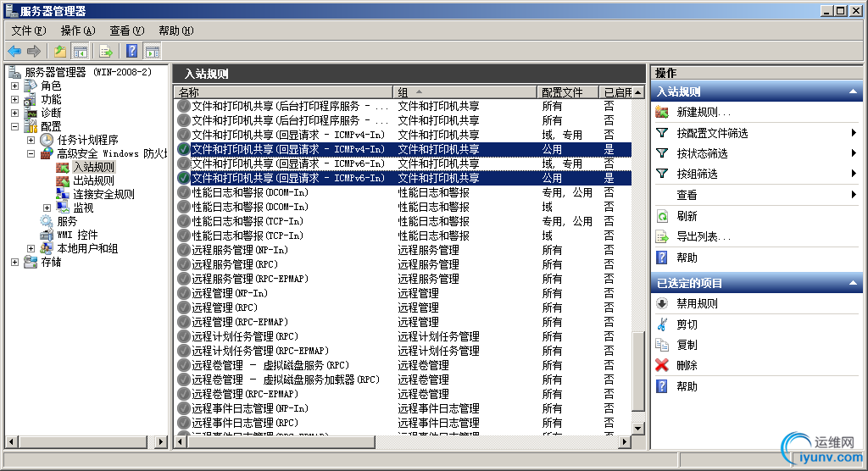The image size is (868, 471).
Task: Click the Back arrow toolbar icon
Action: 14,52
